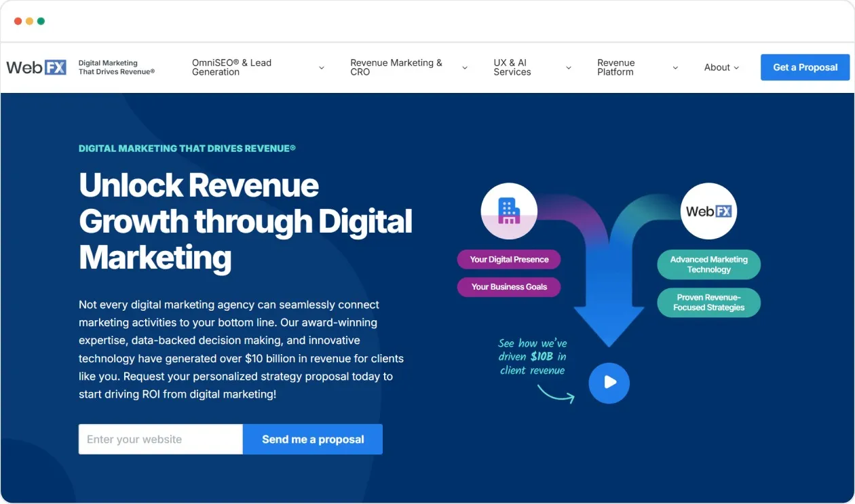Click the Get a Proposal button
This screenshot has width=855, height=504.
pyautogui.click(x=805, y=67)
